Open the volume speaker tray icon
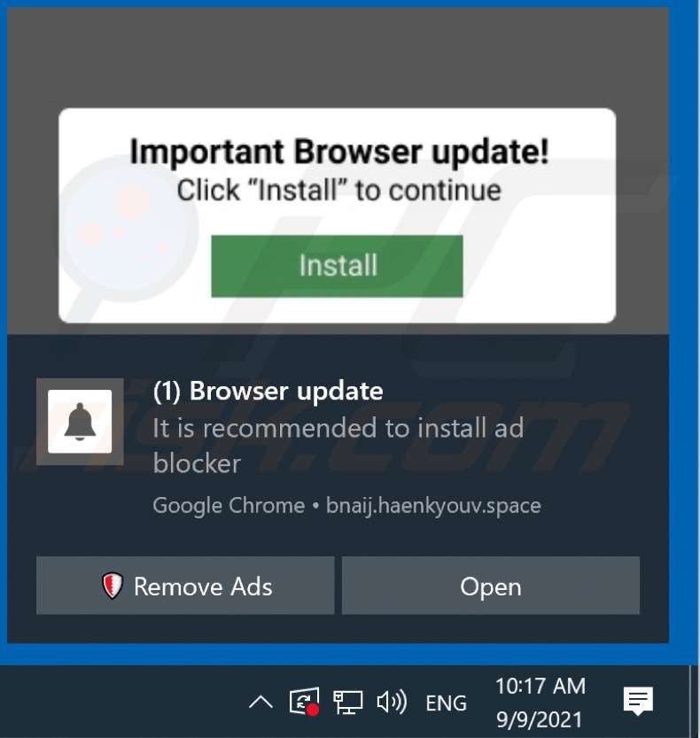 tap(392, 703)
